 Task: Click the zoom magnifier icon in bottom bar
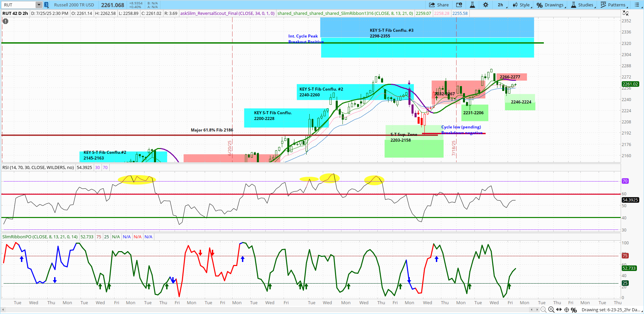tap(551, 310)
